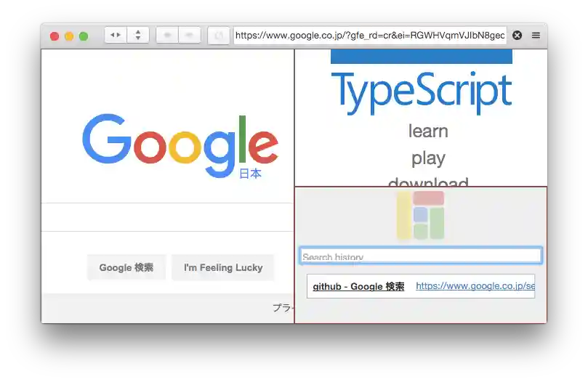Click the circled X icon beside URL

tap(517, 36)
